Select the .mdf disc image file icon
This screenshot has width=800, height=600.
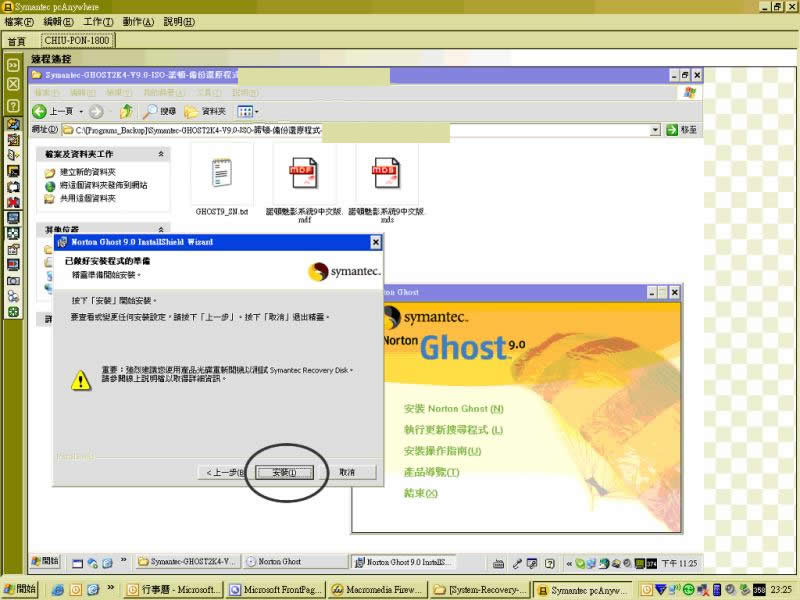pos(304,173)
